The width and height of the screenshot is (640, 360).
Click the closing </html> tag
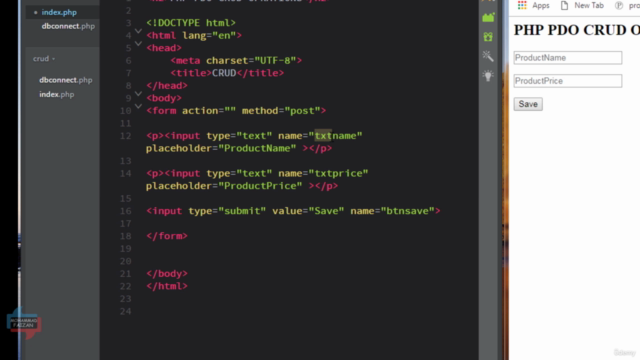click(x=167, y=286)
